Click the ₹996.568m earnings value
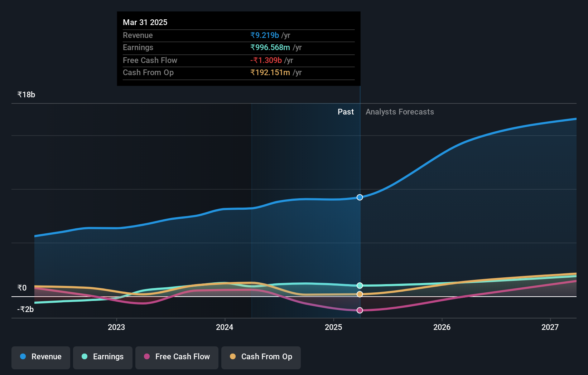Viewport: 588px width, 375px height. pyautogui.click(x=270, y=47)
